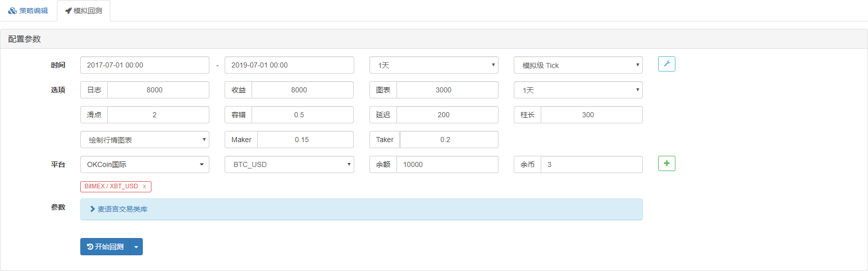
Task: Open the 模拟级 Tick mode dropdown
Action: click(578, 65)
